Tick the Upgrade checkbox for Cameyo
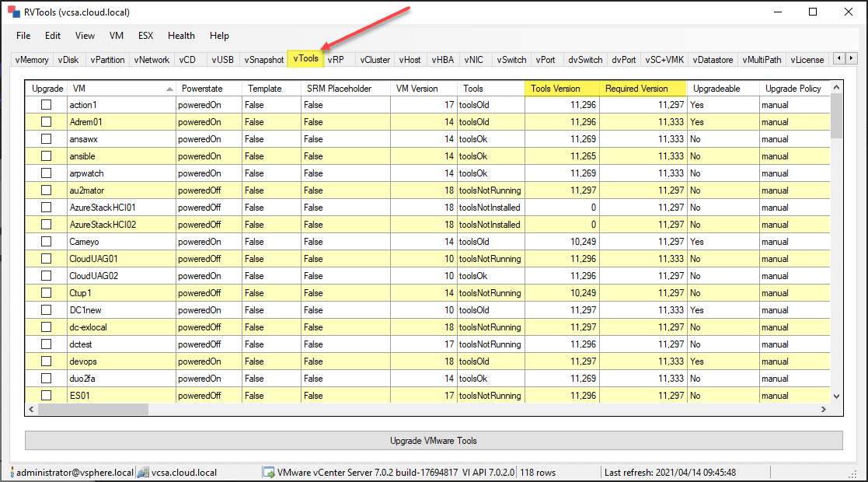Image resolution: width=868 pixels, height=482 pixels. pos(47,242)
